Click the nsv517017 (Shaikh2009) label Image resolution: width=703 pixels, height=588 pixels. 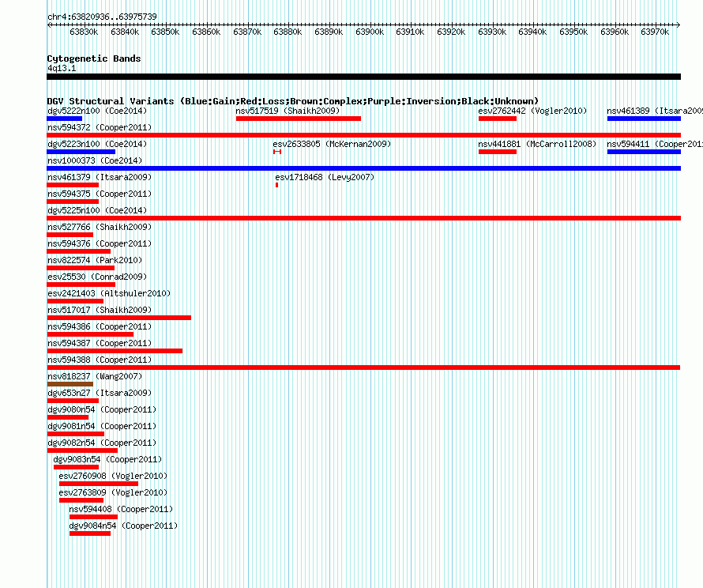click(100, 310)
